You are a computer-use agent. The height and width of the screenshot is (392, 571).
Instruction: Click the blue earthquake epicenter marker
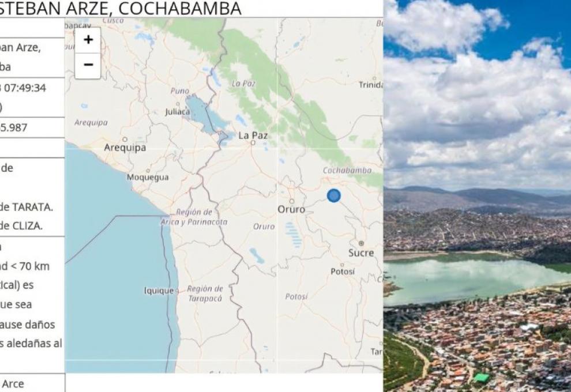(333, 195)
